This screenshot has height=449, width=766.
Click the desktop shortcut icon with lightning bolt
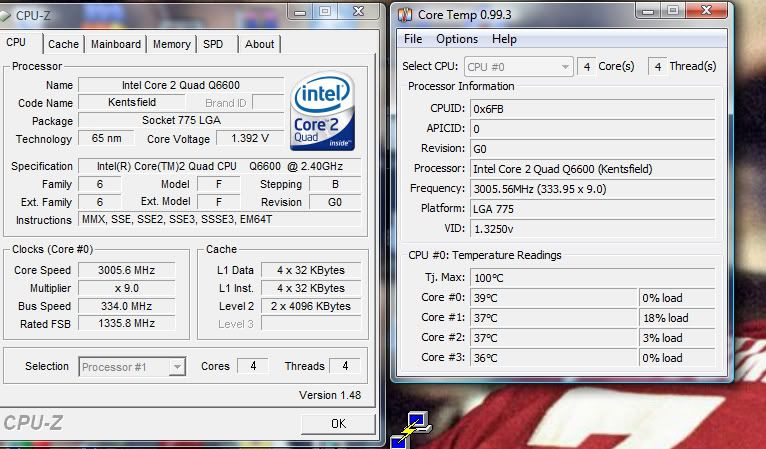410,430
